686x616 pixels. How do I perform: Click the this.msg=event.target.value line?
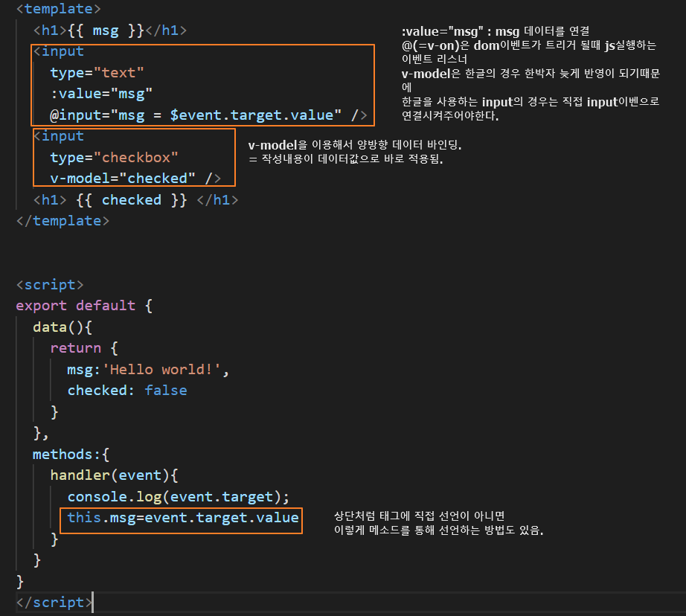(183, 518)
